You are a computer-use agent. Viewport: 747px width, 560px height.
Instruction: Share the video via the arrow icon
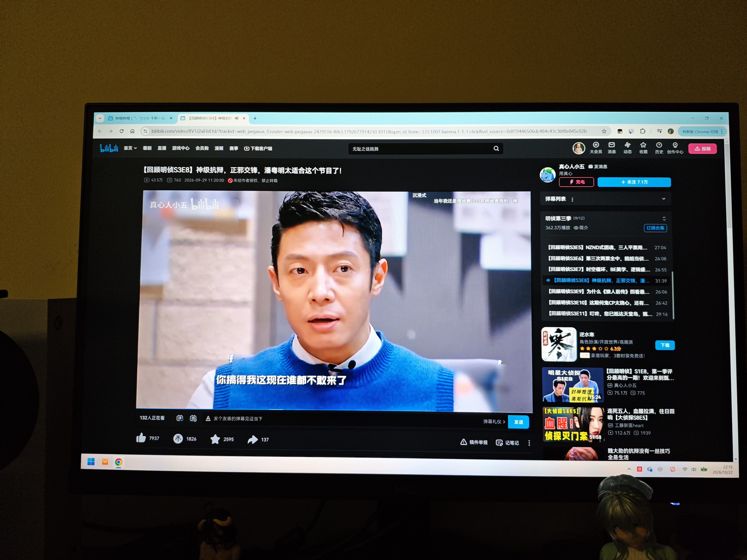[253, 440]
